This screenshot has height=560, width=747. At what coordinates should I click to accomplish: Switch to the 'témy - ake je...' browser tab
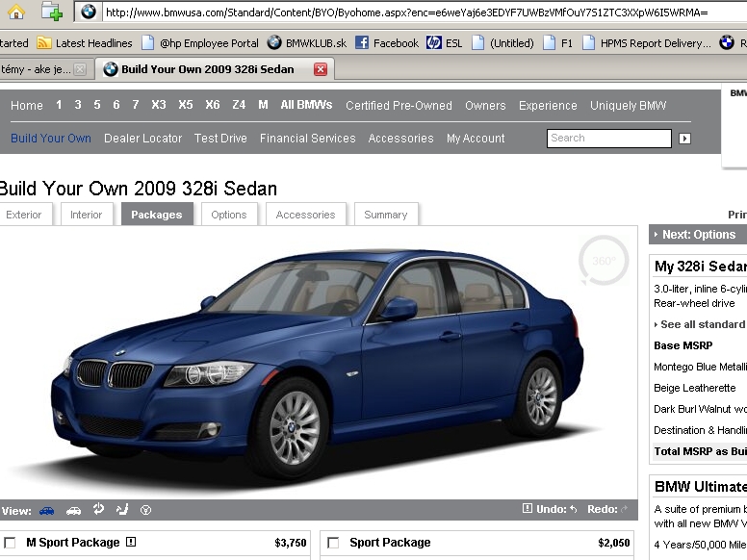36,69
